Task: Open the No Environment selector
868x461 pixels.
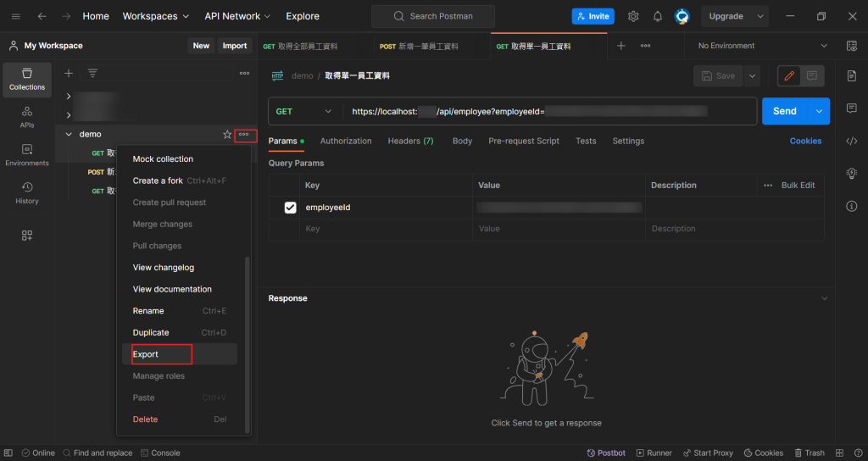Action: (762, 46)
